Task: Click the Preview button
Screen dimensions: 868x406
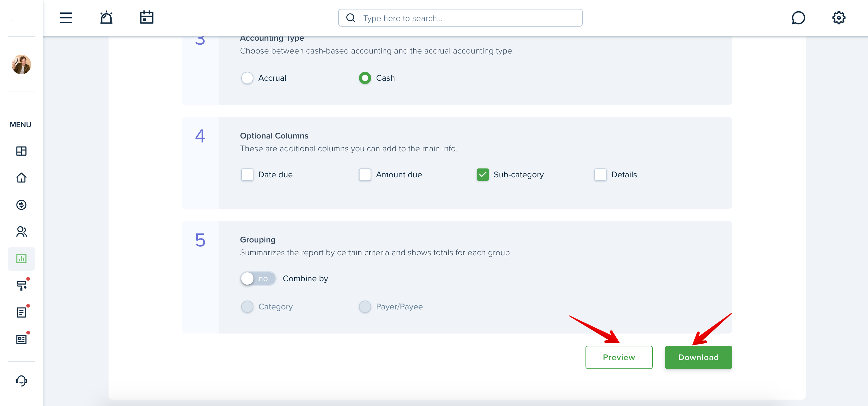Action: (619, 357)
